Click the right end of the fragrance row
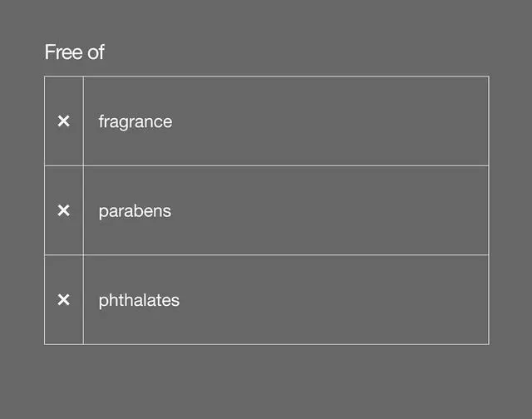The height and width of the screenshot is (419, 532). coord(474,121)
